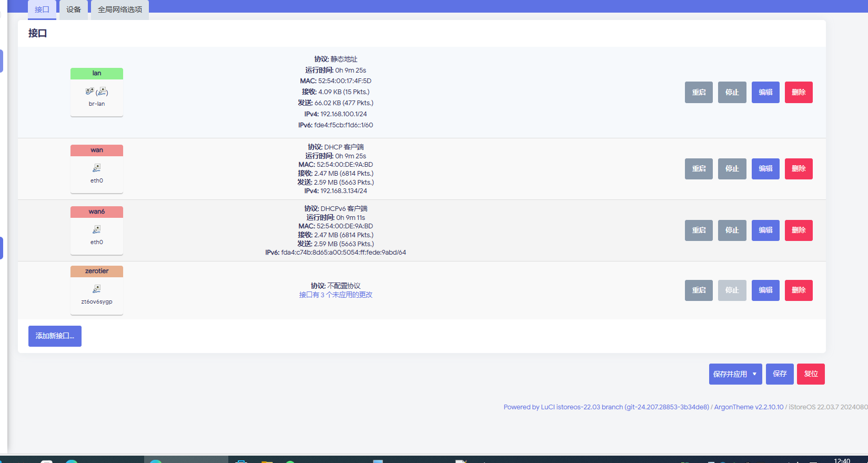
Task: Click the red wan interface label
Action: (x=97, y=150)
